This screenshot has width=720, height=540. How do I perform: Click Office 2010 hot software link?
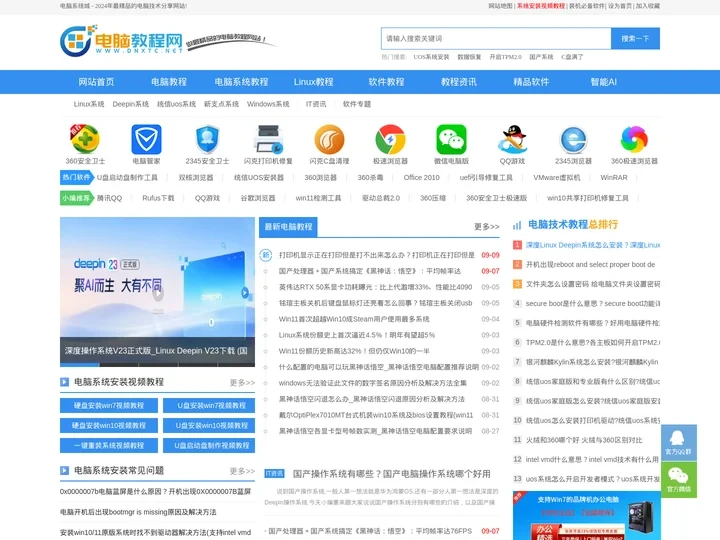pyautogui.click(x=422, y=177)
